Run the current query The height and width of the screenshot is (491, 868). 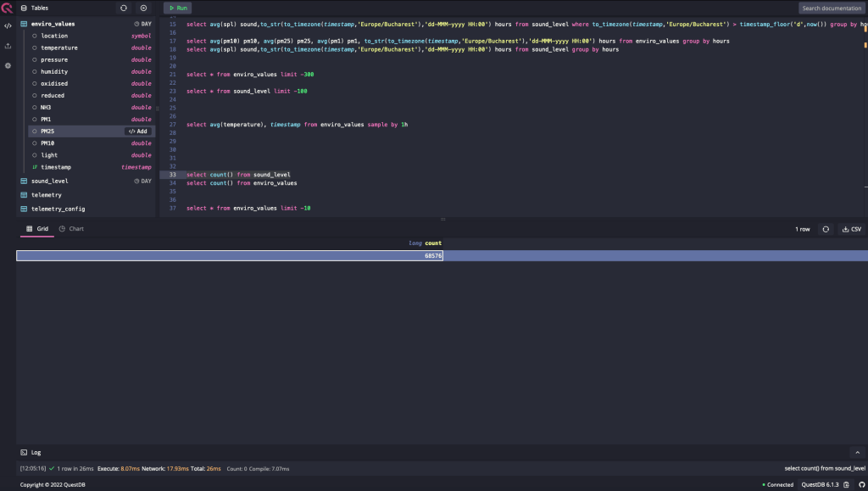pyautogui.click(x=177, y=8)
